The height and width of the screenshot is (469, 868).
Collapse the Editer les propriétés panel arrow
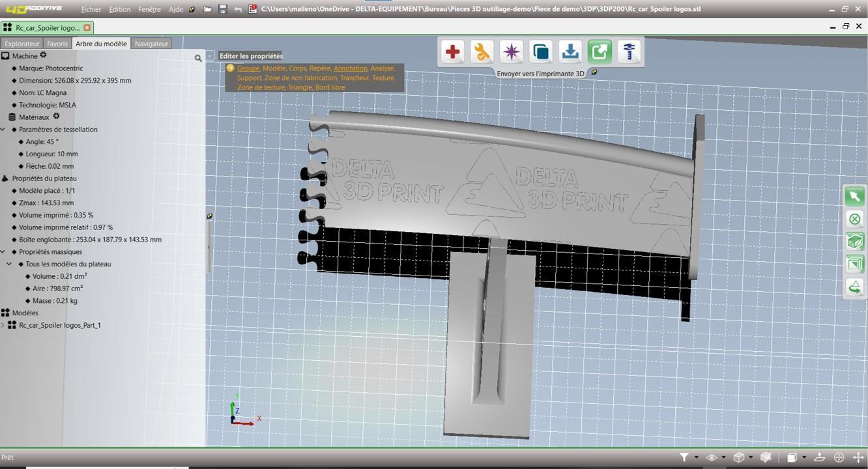point(210,56)
